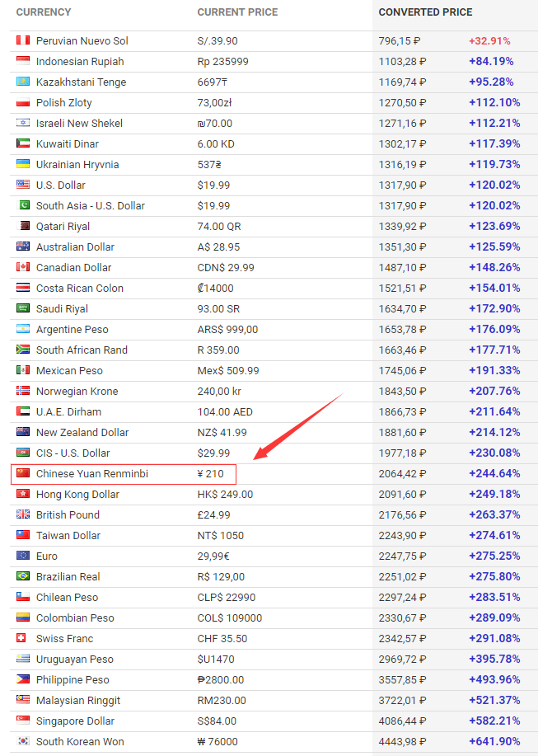Image resolution: width=538 pixels, height=756 pixels.
Task: Click the Ukrainian Hryvnia +119.73% percentage
Action: [494, 164]
